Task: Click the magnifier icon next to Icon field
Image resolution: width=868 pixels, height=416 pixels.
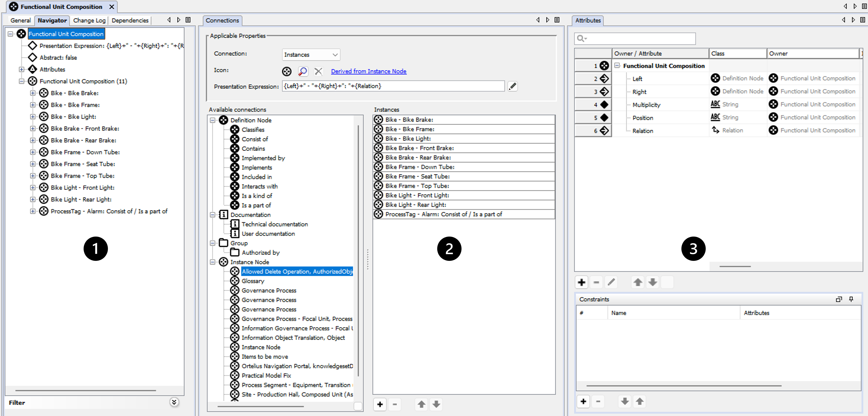Action: (303, 71)
